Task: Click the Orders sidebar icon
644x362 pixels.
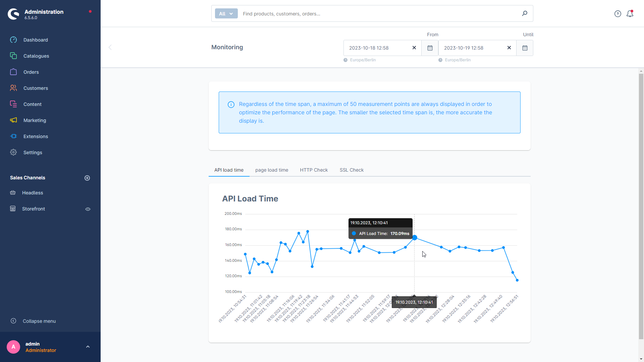Action: pos(13,72)
